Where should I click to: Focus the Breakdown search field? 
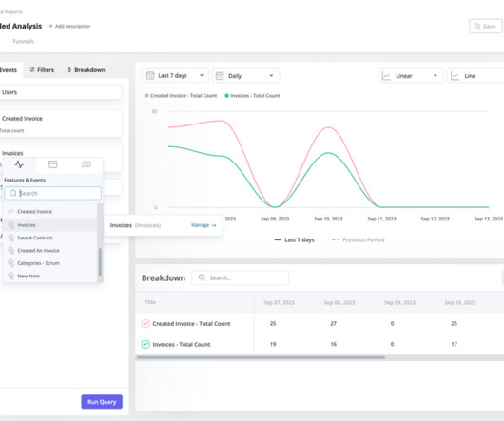click(x=240, y=277)
